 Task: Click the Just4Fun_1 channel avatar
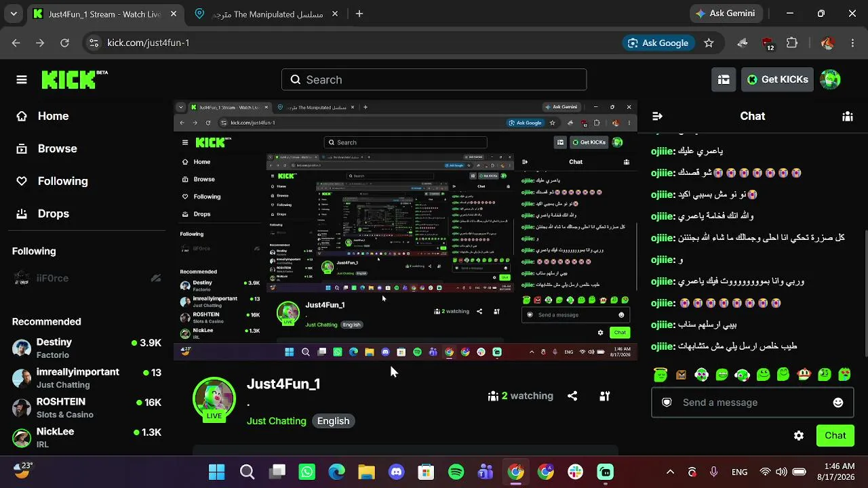point(214,399)
